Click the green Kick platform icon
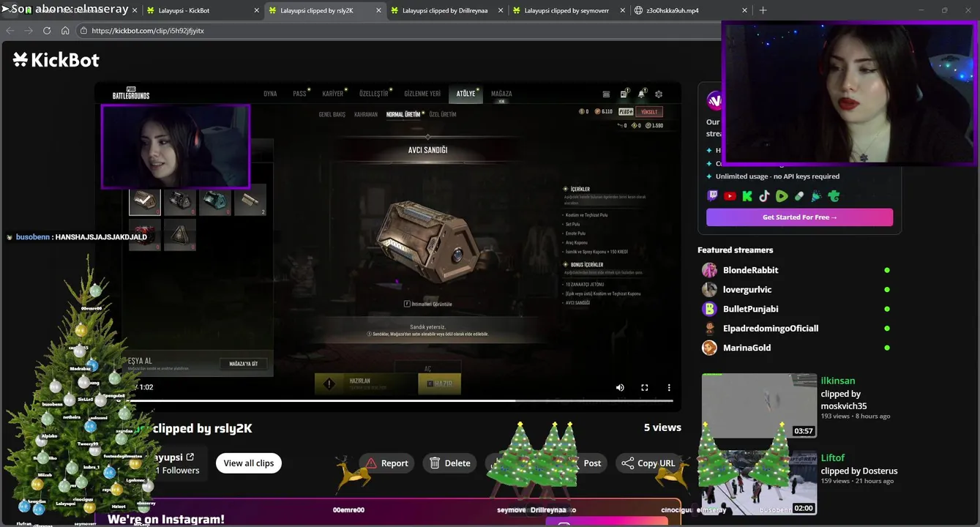980x527 pixels. pos(747,196)
